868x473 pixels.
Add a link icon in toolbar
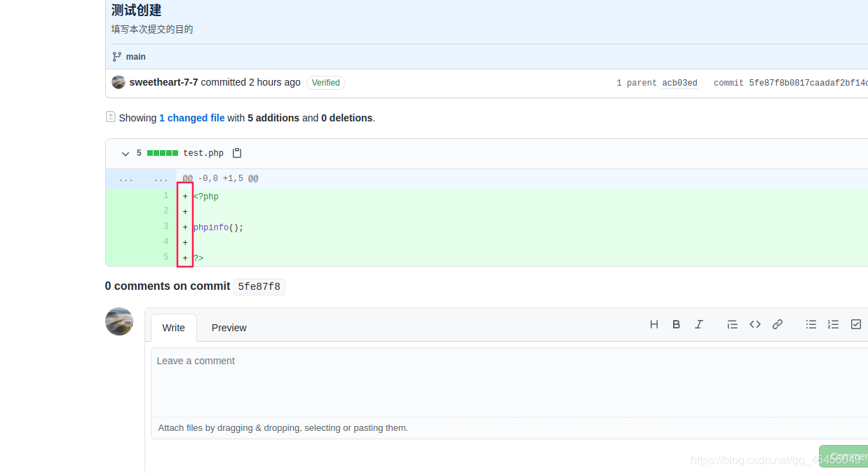[x=778, y=324]
